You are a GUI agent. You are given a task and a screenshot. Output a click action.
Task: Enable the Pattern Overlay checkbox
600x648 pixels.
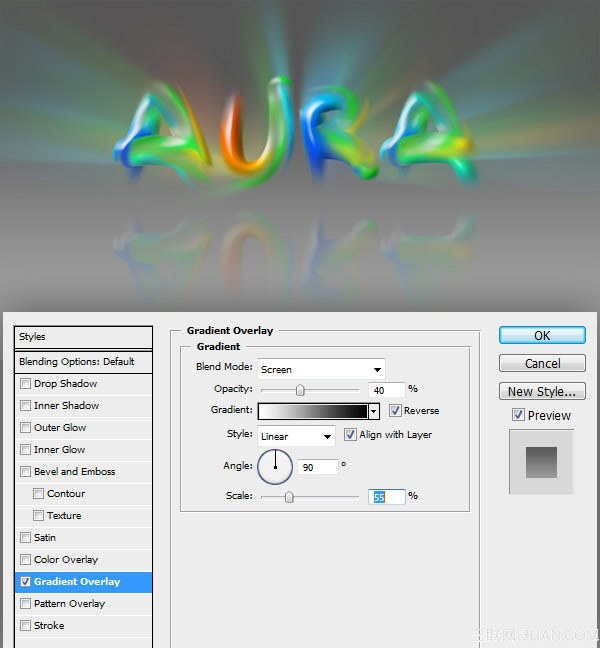click(x=25, y=603)
